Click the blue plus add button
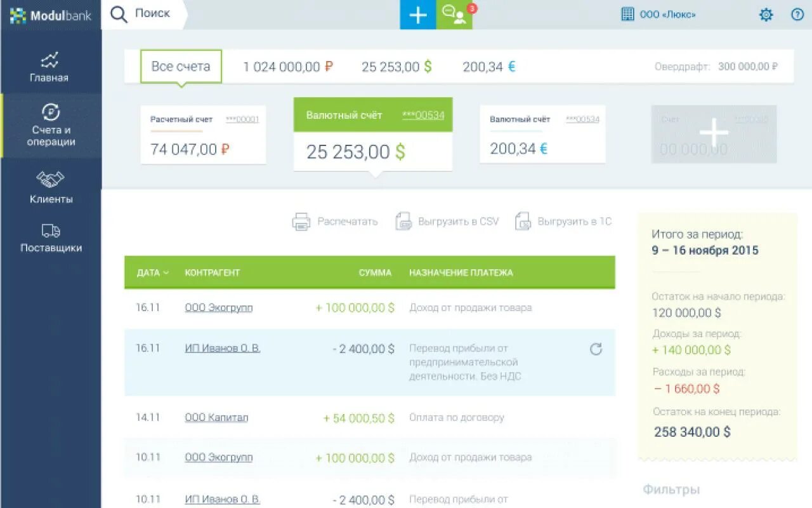The width and height of the screenshot is (812, 508). pyautogui.click(x=417, y=15)
